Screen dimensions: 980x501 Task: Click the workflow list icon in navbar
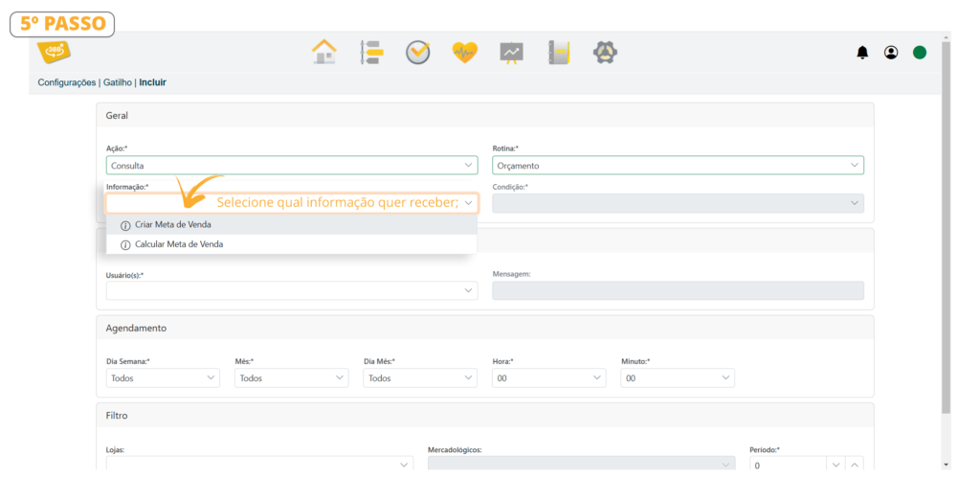tap(371, 53)
